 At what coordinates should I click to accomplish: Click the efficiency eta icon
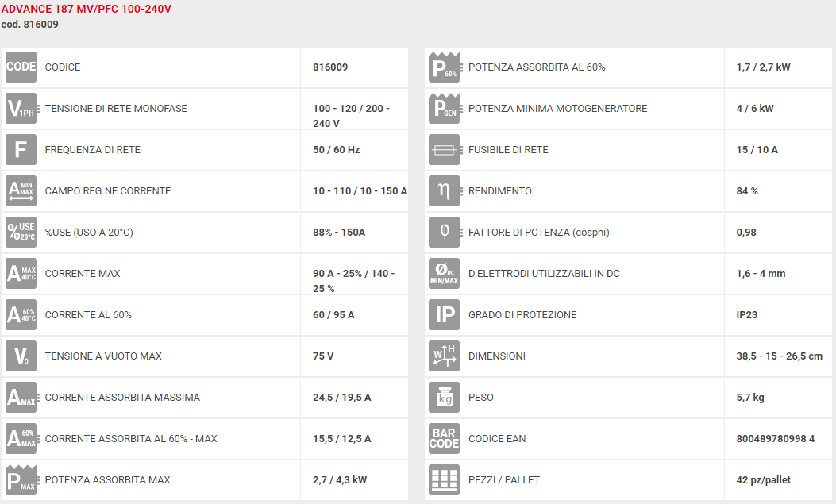445,190
